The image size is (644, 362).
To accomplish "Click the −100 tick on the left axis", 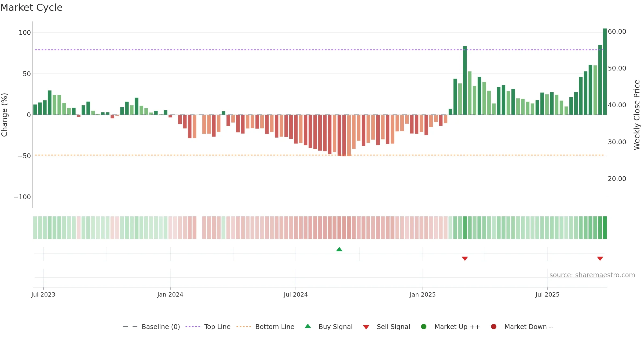I will 22,197.
